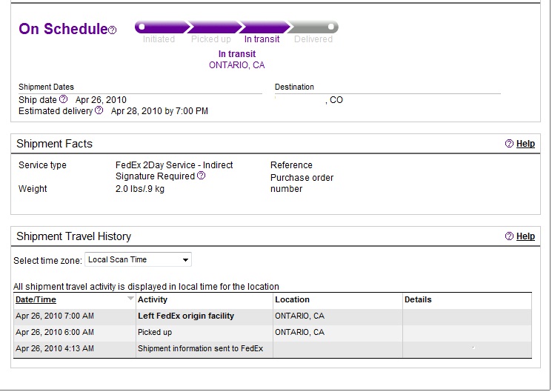Click help icon next to On Schedule

click(113, 30)
